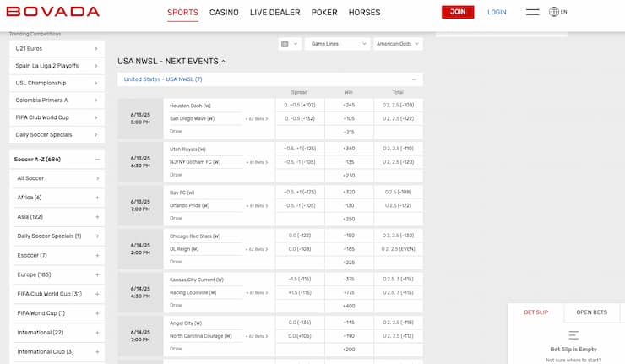This screenshot has height=364, width=625.
Task: Expand Esoccer (7) plus icon
Action: pyautogui.click(x=97, y=256)
